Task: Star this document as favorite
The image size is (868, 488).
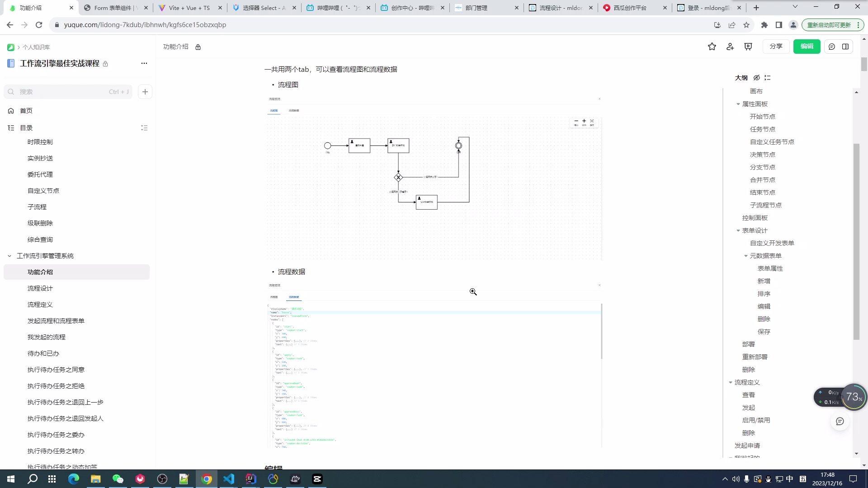Action: (712, 47)
